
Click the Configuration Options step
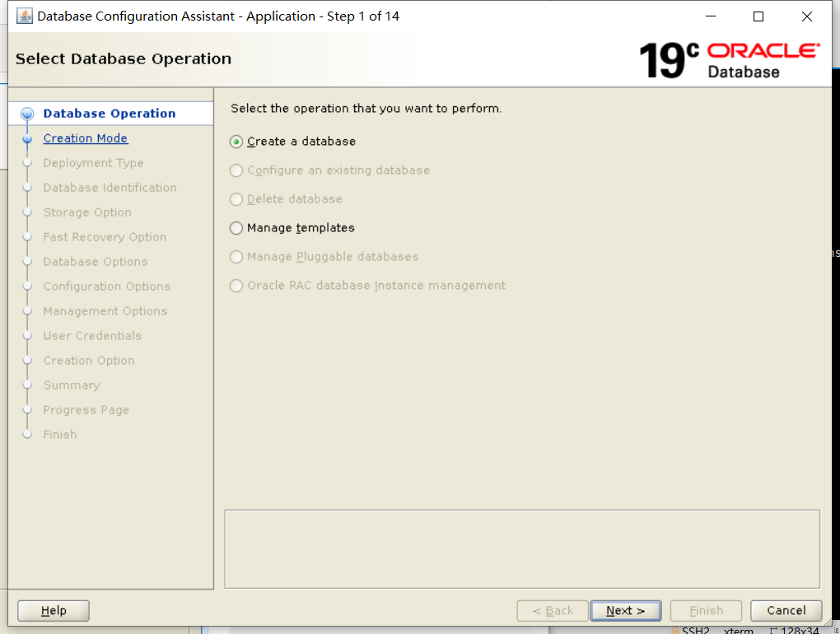coord(106,286)
